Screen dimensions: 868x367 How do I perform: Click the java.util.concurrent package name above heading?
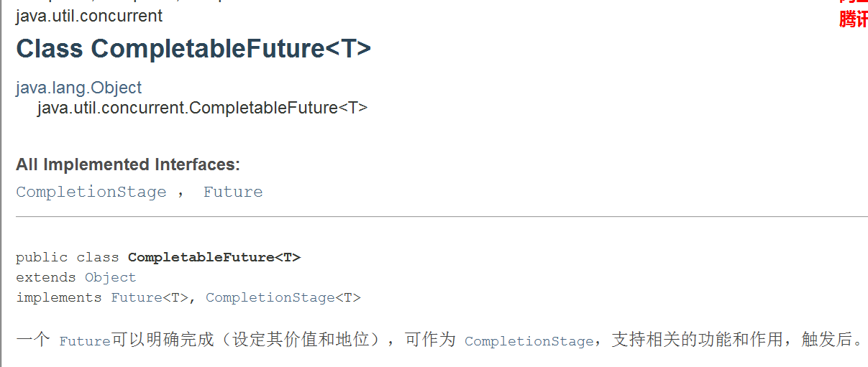[89, 16]
